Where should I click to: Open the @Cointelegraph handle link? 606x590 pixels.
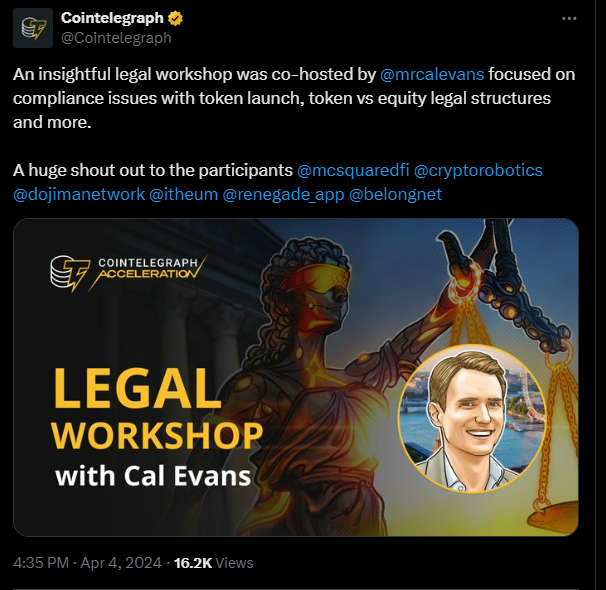pos(116,38)
